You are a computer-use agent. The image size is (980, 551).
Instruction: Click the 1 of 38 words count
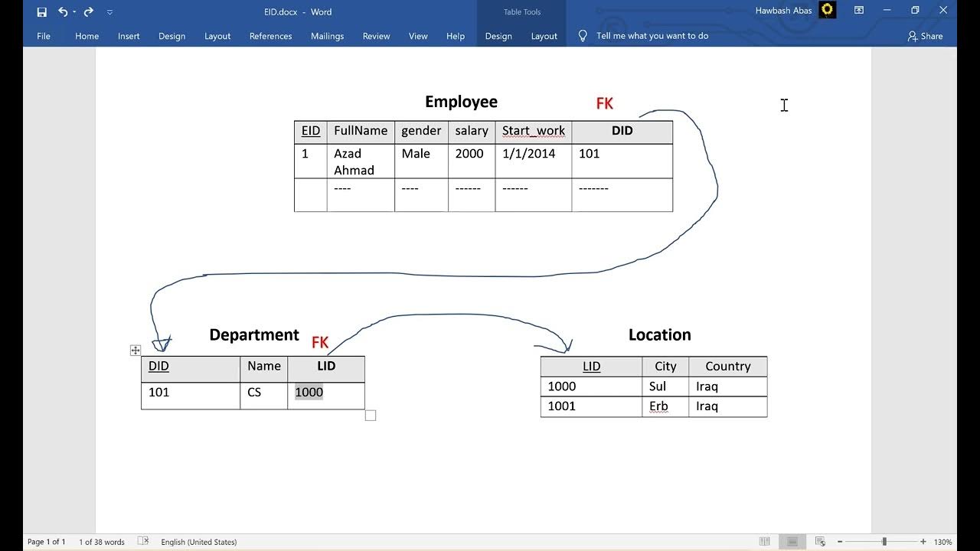tap(102, 542)
